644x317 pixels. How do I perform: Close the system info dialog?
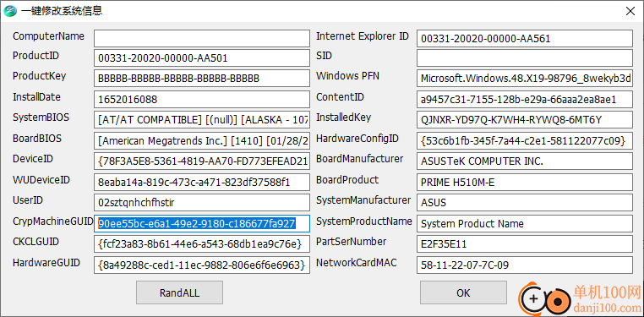point(630,11)
